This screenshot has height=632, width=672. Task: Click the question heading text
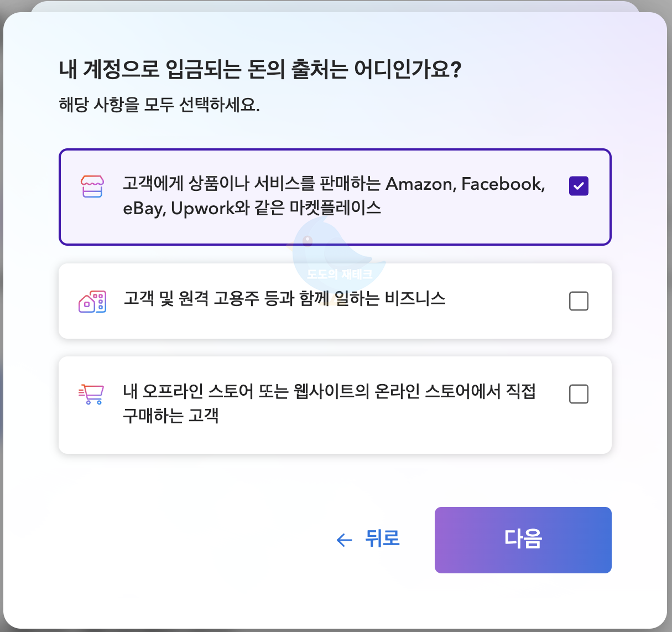tap(260, 69)
